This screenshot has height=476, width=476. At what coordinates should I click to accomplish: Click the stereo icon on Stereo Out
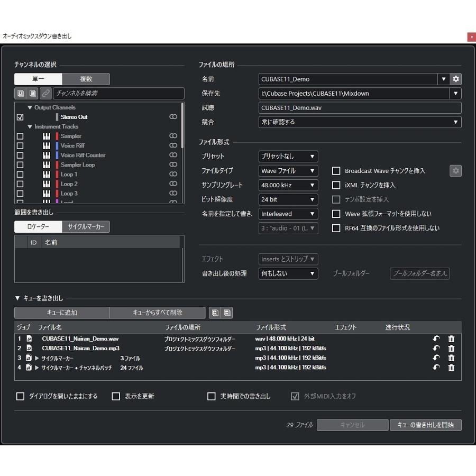click(173, 117)
